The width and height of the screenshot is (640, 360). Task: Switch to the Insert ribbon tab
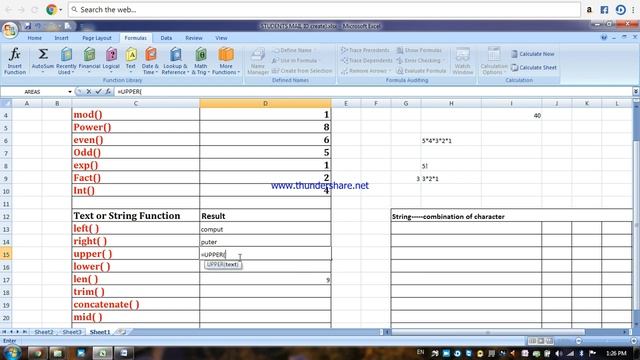pyautogui.click(x=62, y=38)
